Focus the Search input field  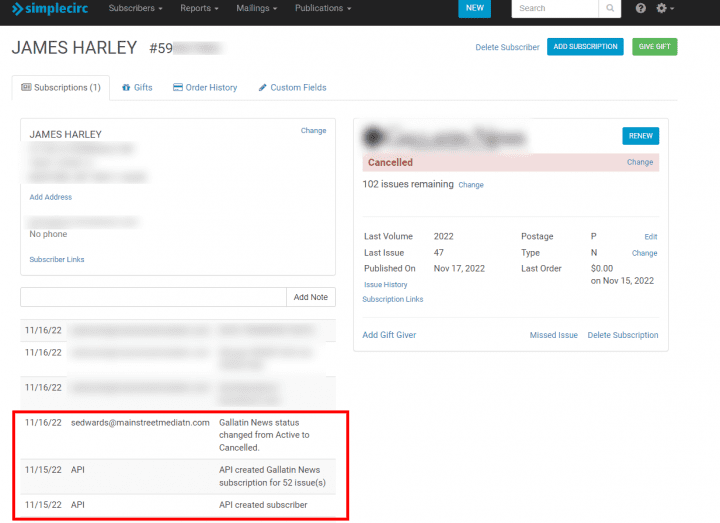pyautogui.click(x=555, y=8)
